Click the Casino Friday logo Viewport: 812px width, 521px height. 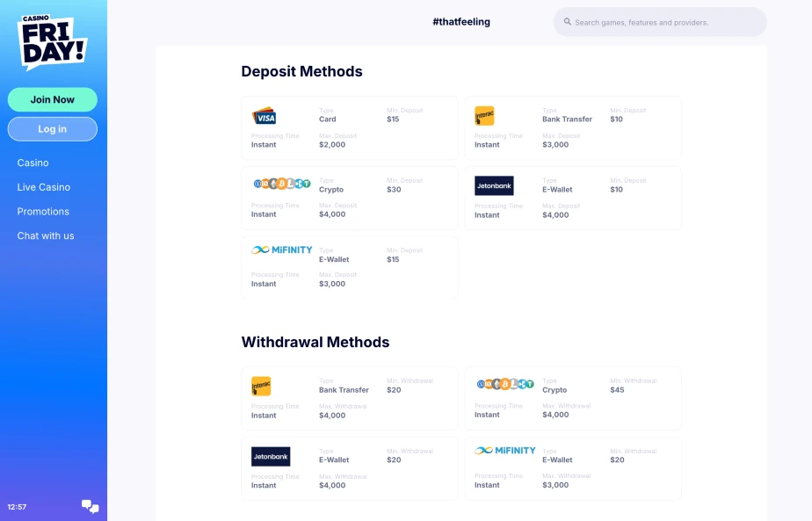[52, 42]
